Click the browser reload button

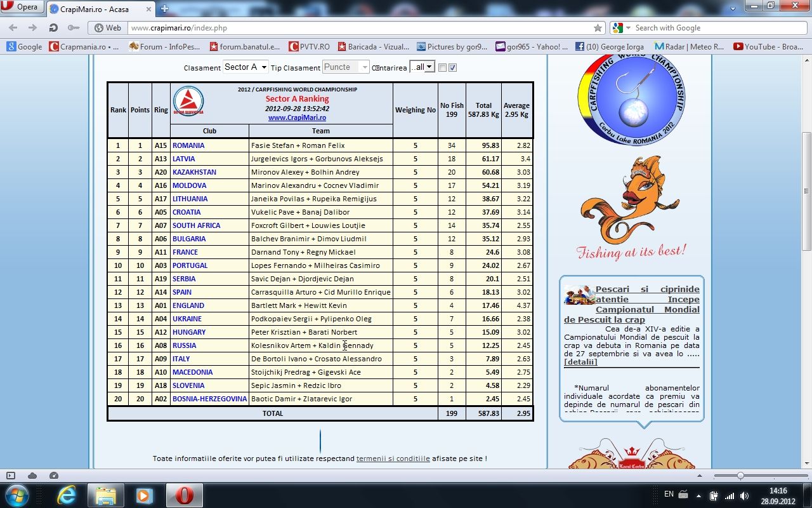53,28
